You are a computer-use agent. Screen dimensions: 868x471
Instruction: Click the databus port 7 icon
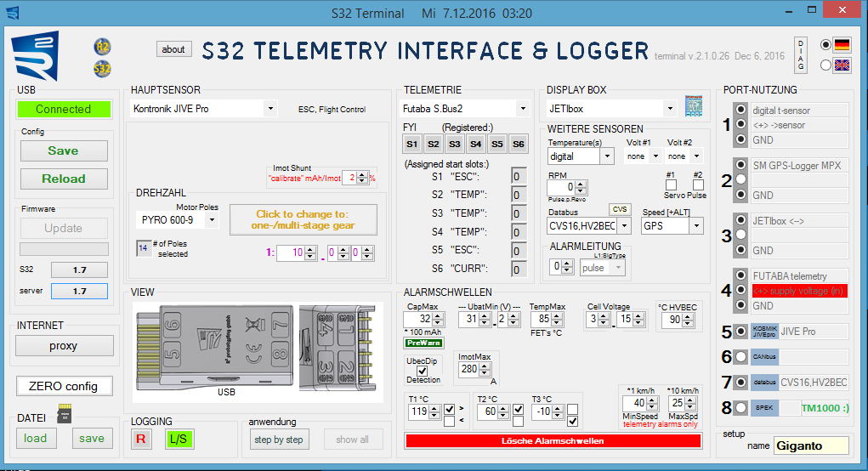pyautogui.click(x=764, y=382)
